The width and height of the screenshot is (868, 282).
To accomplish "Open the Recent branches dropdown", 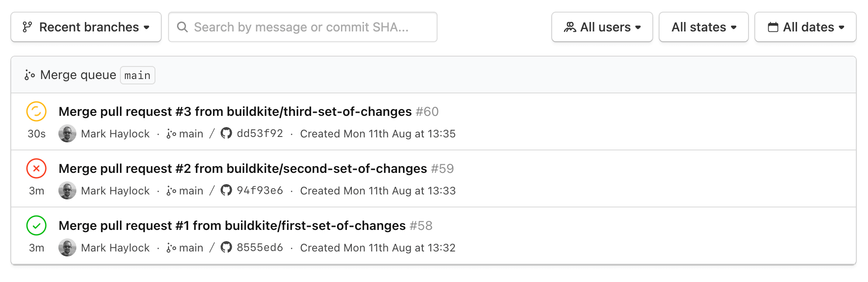I will coord(85,27).
